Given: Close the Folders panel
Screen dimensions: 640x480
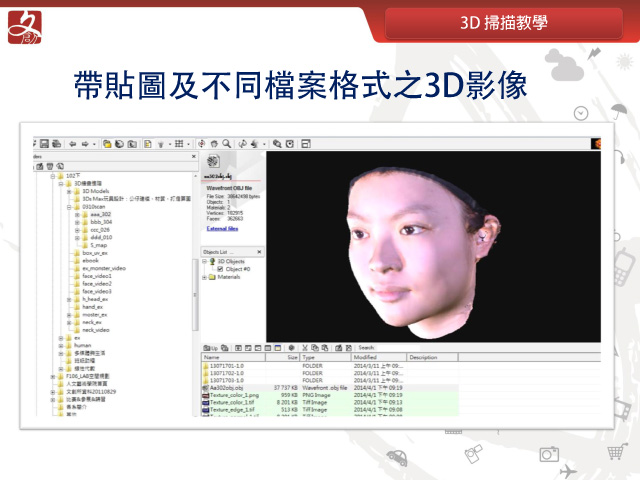Looking at the screenshot, I should point(194,156).
